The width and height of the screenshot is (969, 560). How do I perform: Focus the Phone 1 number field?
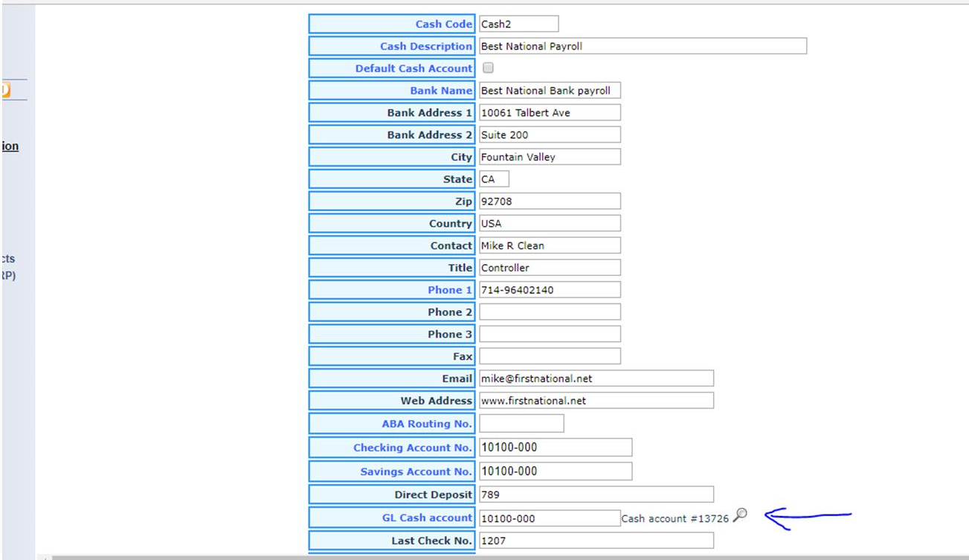550,290
